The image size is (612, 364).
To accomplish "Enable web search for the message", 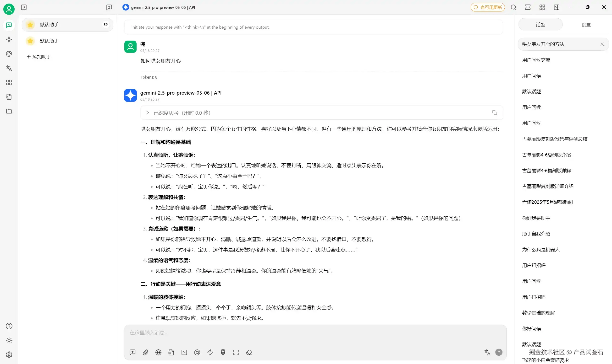I will point(158,352).
